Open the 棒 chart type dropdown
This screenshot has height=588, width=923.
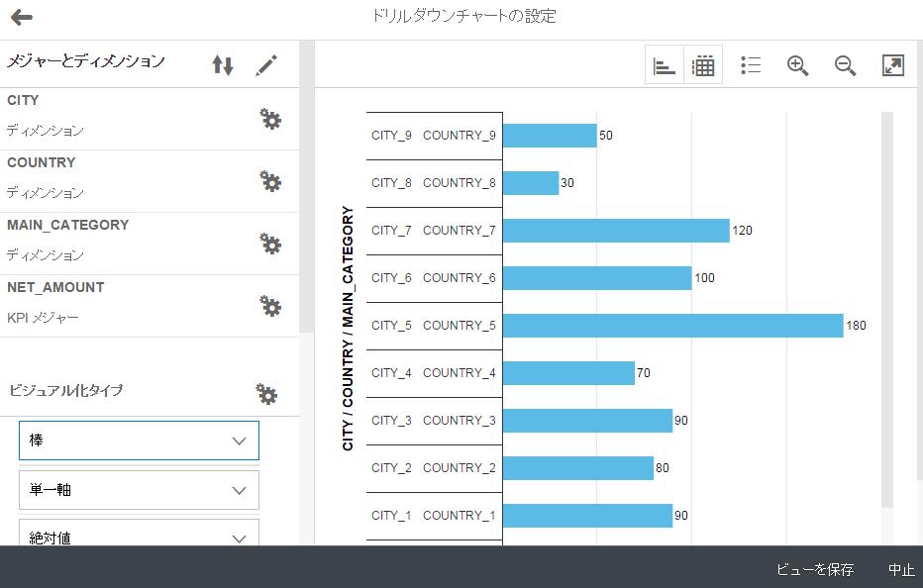click(139, 441)
